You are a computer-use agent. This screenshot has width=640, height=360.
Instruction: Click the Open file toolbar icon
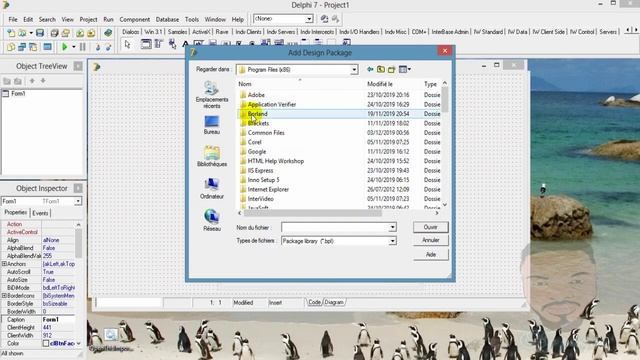22,33
